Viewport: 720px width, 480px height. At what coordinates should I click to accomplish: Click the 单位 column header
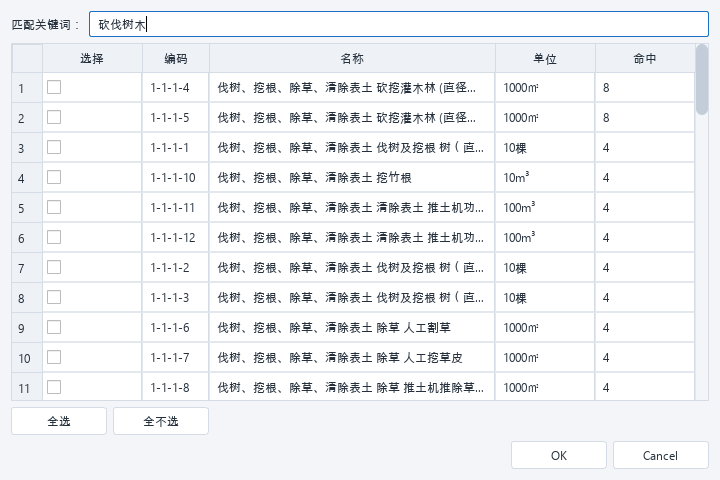tap(545, 58)
